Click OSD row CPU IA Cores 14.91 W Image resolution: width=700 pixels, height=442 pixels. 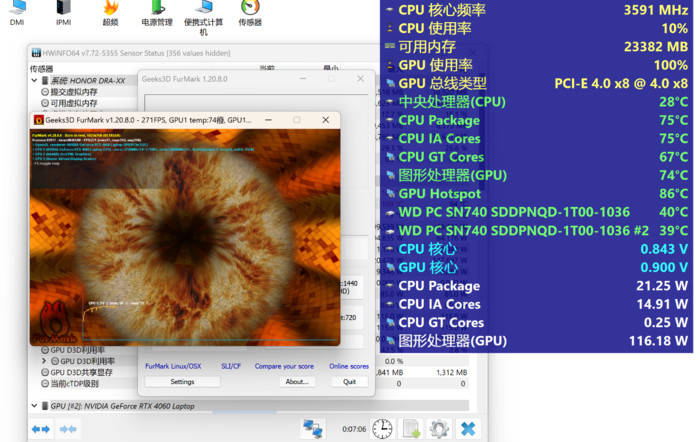point(537,304)
